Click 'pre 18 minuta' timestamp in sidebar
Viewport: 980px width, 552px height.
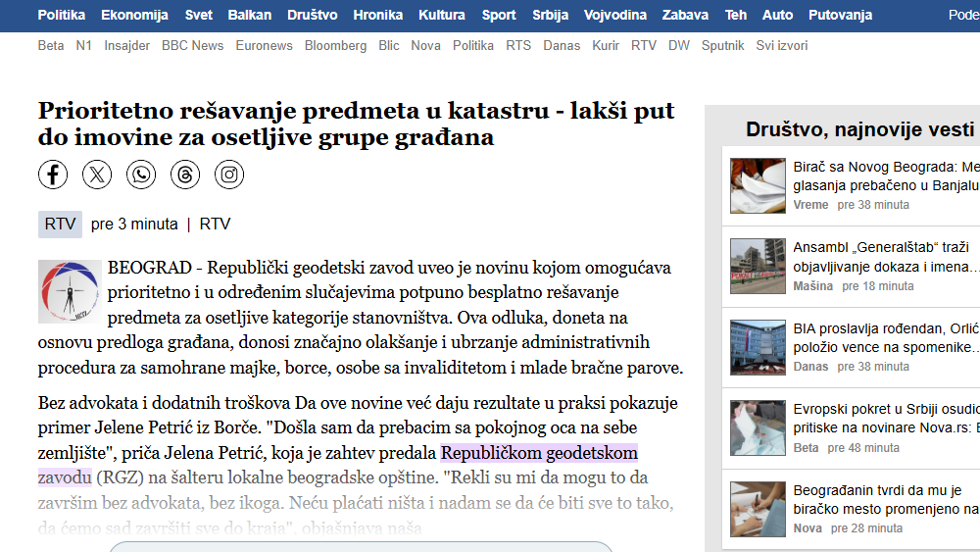coord(878,285)
